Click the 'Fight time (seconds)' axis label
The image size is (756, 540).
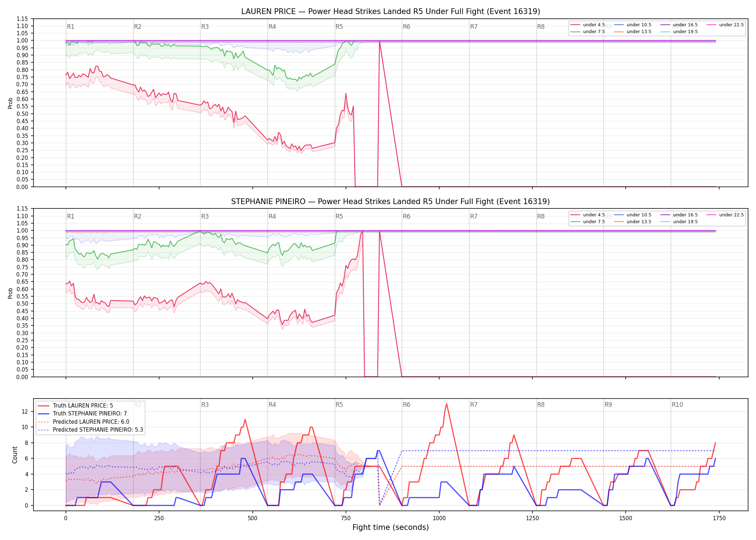[391, 527]
